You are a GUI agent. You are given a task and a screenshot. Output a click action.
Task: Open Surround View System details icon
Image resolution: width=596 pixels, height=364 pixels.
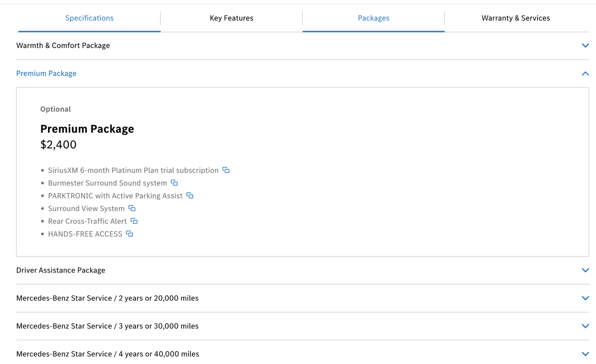point(132,208)
